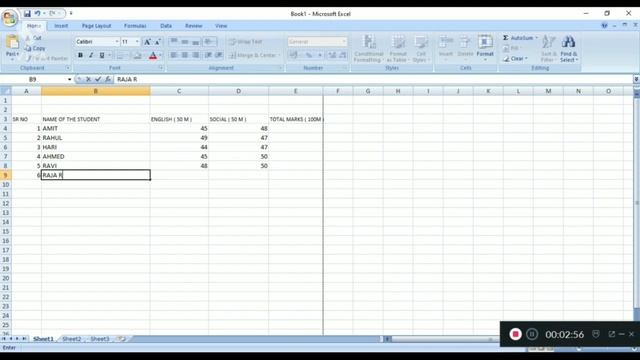This screenshot has height=360, width=640.
Task: Click Accounting Number Format icon
Action: 294,55
